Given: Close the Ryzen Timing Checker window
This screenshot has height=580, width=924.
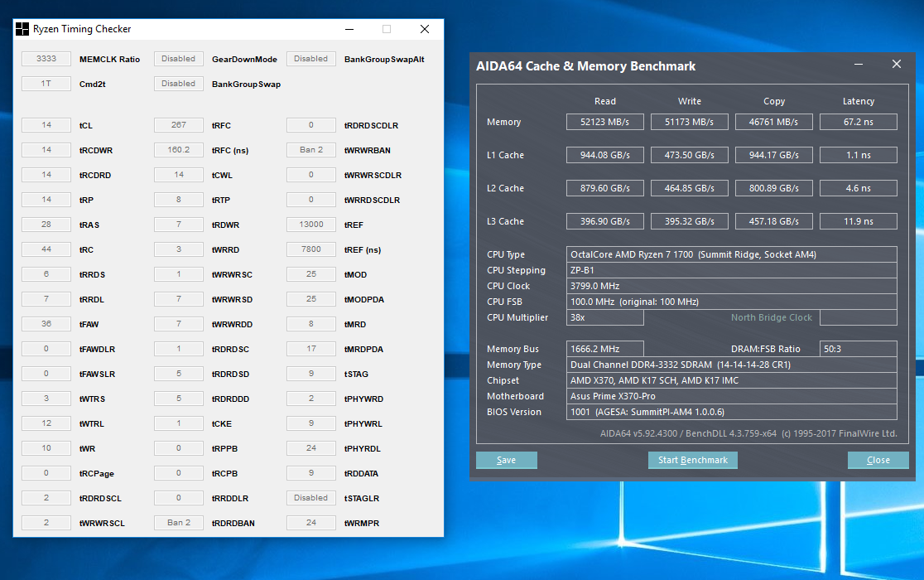Looking at the screenshot, I should pos(424,29).
